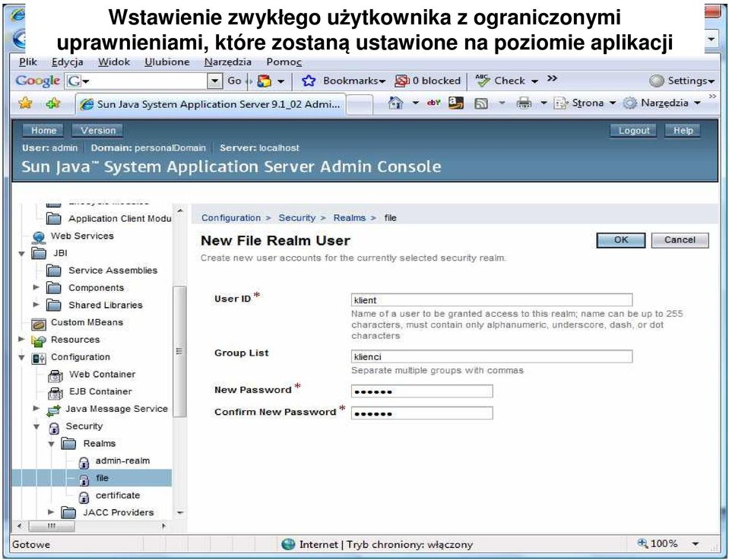This screenshot has height=560, width=729.
Task: Collapse the Realms tree node
Action: tap(51, 444)
